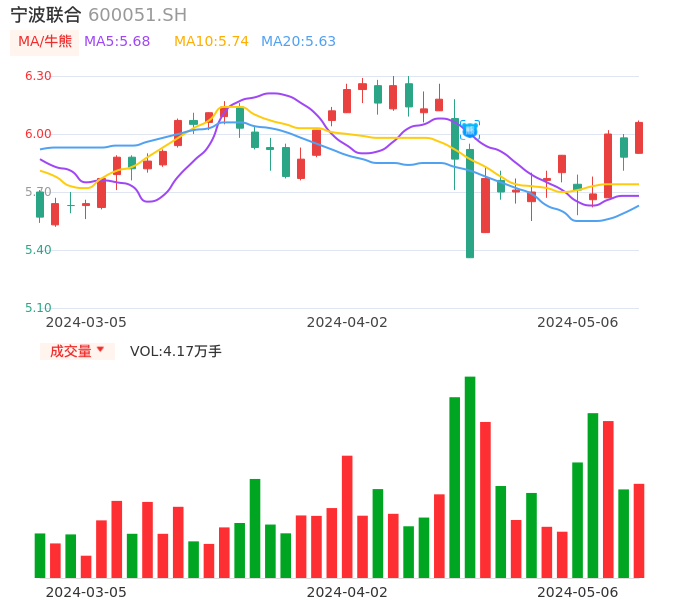Screen dimensions: 686x606
Task: Click the 5.10 price axis label
Action: click(38, 308)
